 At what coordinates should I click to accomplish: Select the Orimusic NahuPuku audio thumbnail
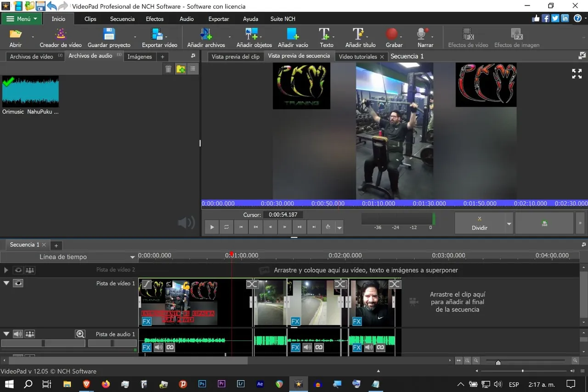pyautogui.click(x=30, y=92)
